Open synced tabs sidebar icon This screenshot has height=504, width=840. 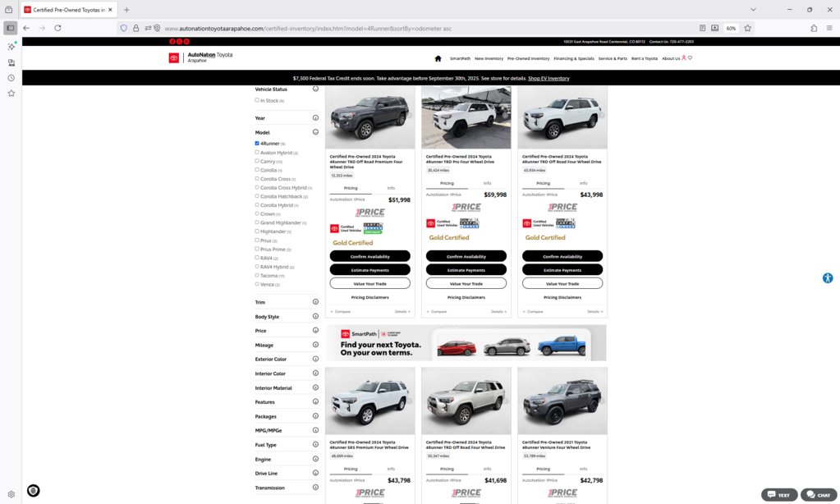(x=11, y=62)
